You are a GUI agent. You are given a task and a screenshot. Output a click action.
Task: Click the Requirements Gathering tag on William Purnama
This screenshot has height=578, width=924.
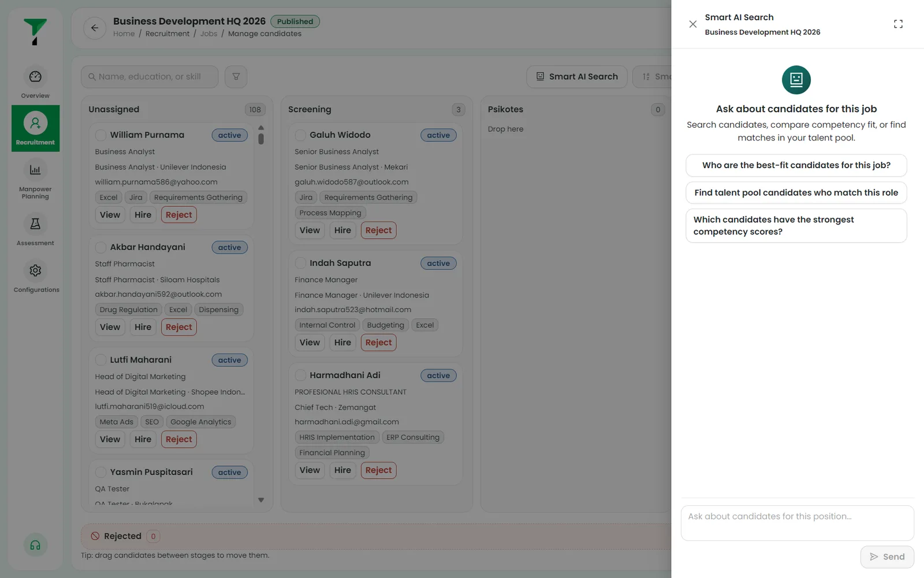[198, 198]
